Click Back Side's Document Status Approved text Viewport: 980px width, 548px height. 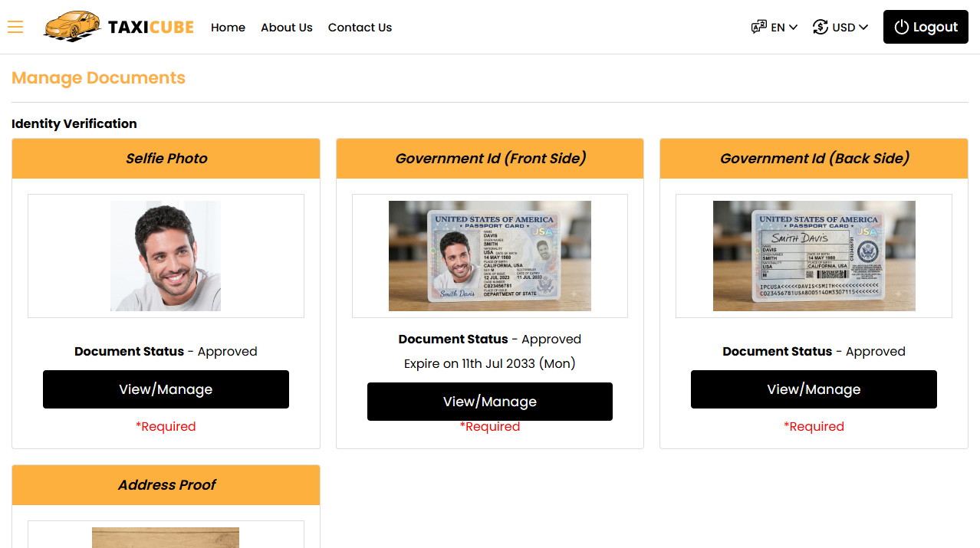814,352
